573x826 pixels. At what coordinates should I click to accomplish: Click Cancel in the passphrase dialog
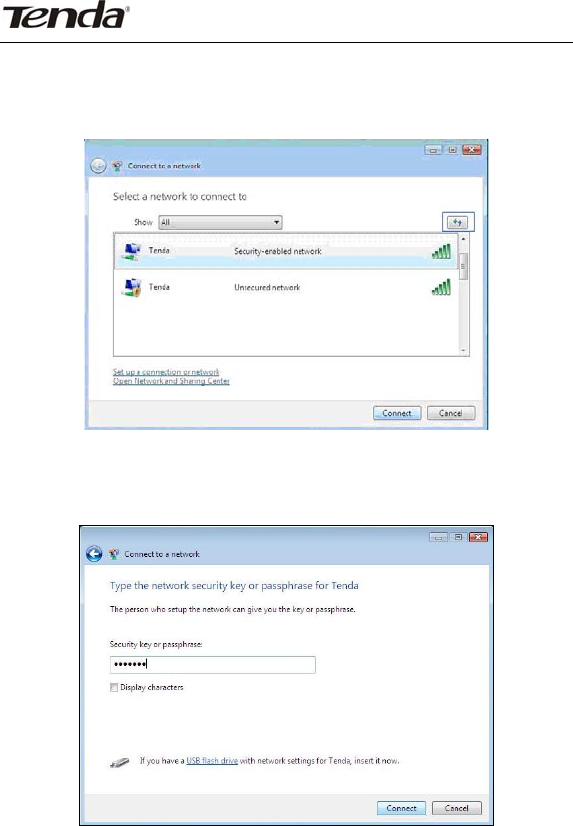pyautogui.click(x=457, y=808)
